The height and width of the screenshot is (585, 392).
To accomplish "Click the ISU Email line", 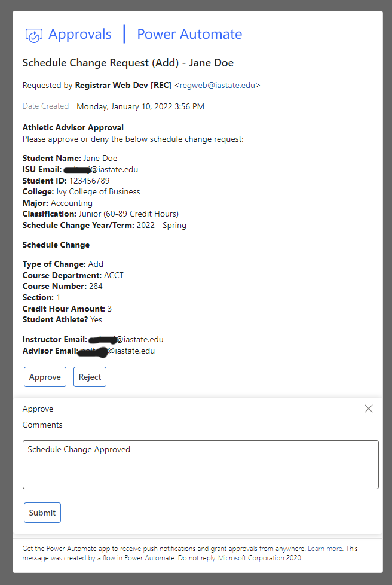I will (x=80, y=170).
